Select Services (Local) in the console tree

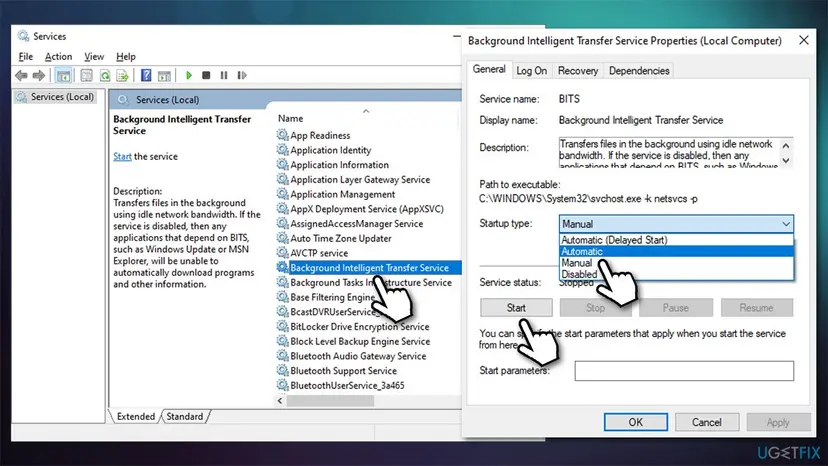pos(62,97)
